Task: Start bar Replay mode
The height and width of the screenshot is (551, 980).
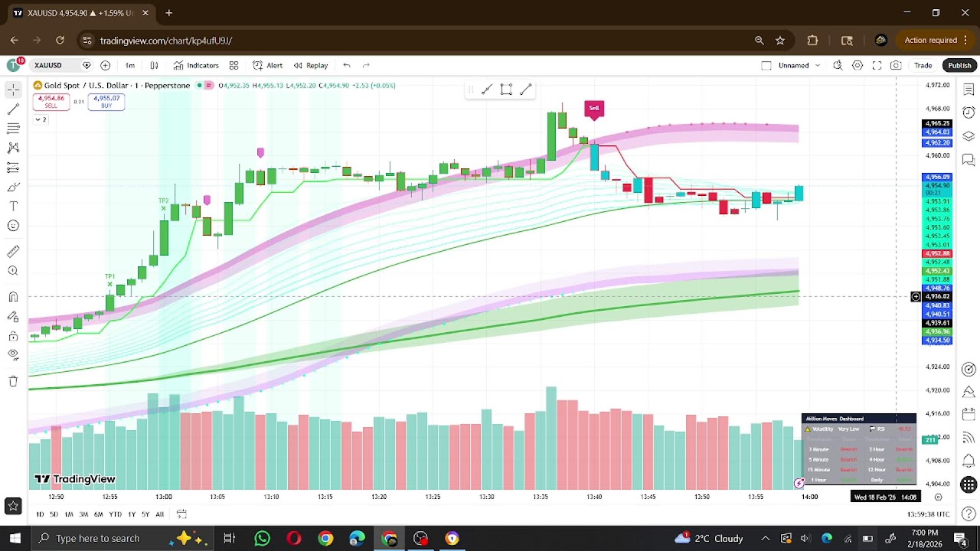Action: tap(310, 65)
